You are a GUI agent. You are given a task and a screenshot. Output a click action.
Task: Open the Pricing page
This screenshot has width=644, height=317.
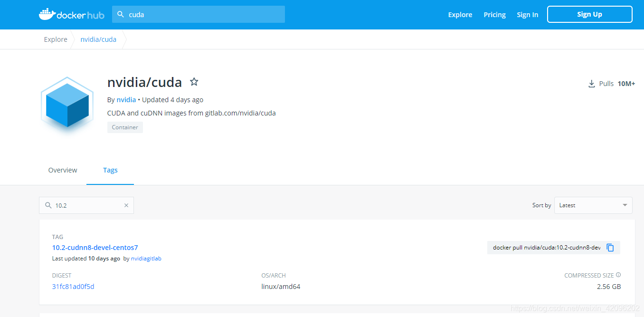point(494,14)
